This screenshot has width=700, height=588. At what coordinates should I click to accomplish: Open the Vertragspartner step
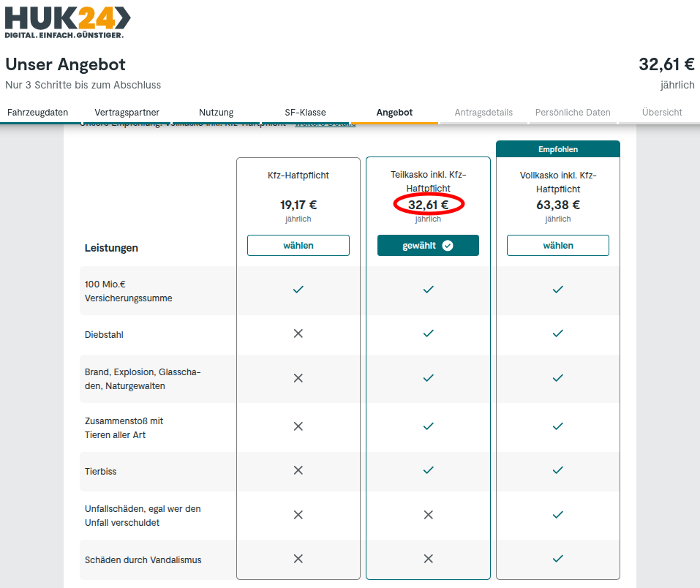pos(127,113)
